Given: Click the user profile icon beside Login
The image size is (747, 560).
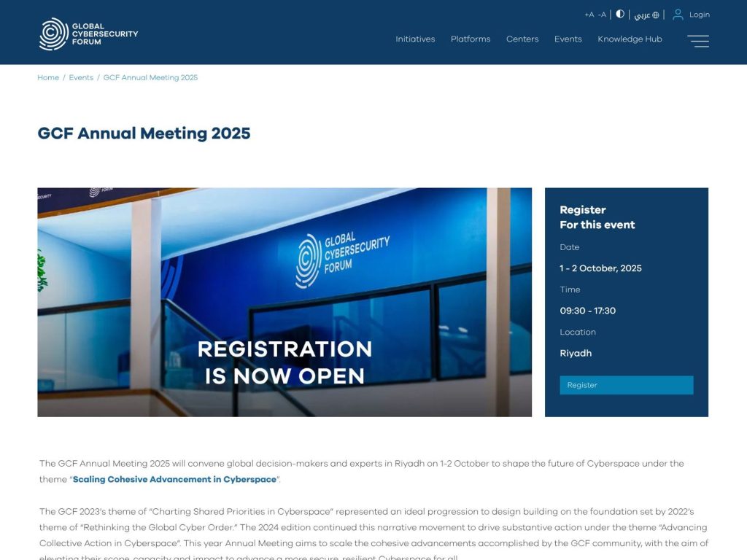Looking at the screenshot, I should [x=678, y=14].
